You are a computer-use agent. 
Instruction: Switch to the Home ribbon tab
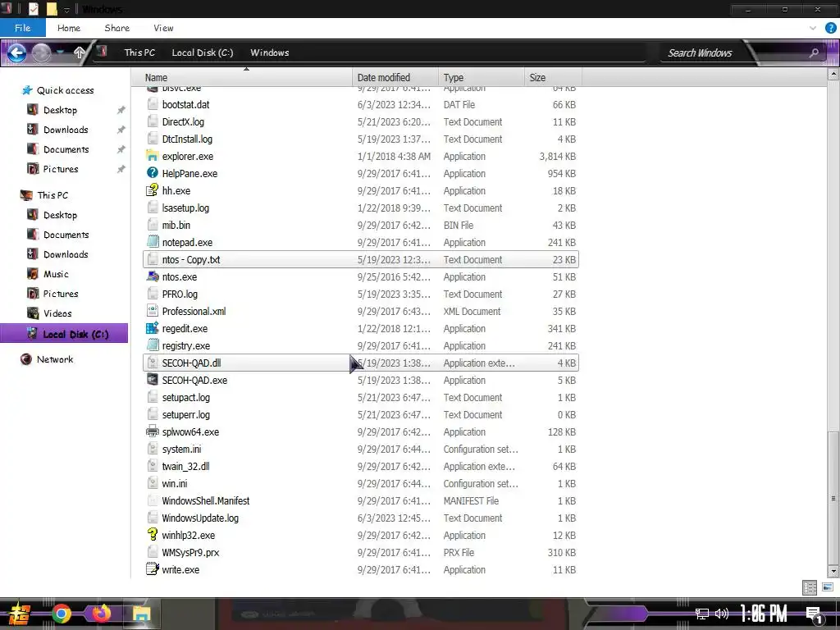pos(69,28)
